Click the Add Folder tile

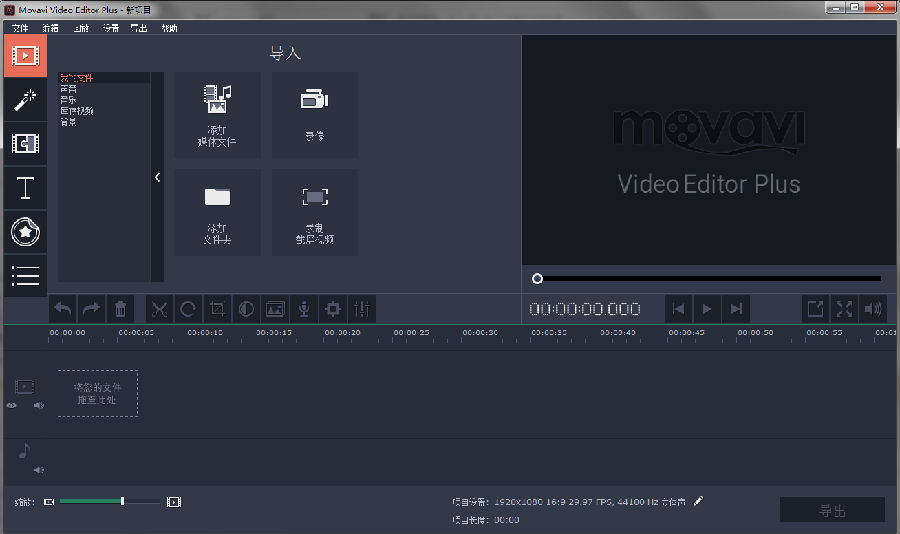pyautogui.click(x=217, y=212)
